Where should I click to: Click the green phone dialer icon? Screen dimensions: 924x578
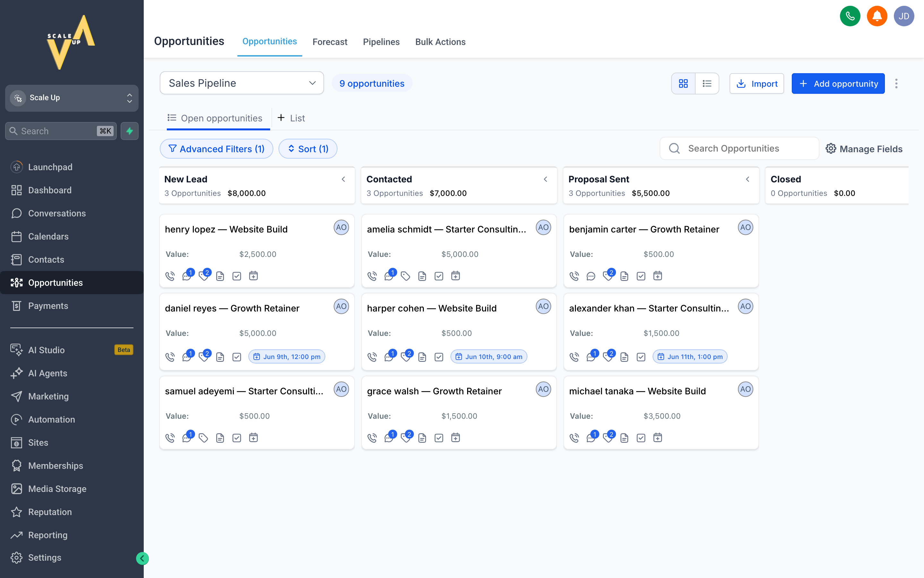point(850,16)
